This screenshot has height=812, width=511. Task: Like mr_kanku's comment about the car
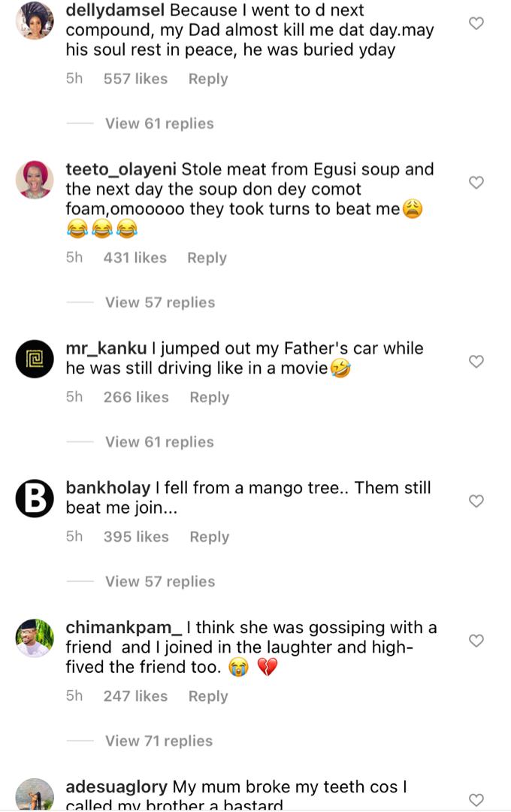476,362
